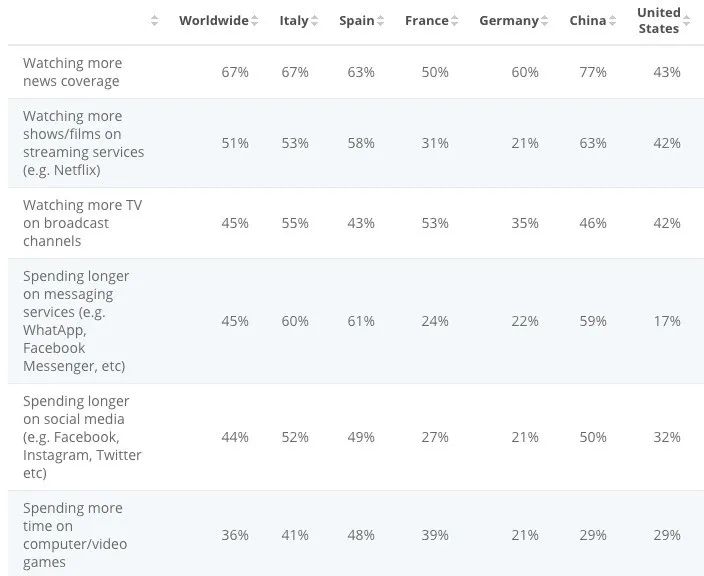Viewport: 704px width, 576px height.
Task: Click the computer/video games row label
Action: click(x=75, y=535)
